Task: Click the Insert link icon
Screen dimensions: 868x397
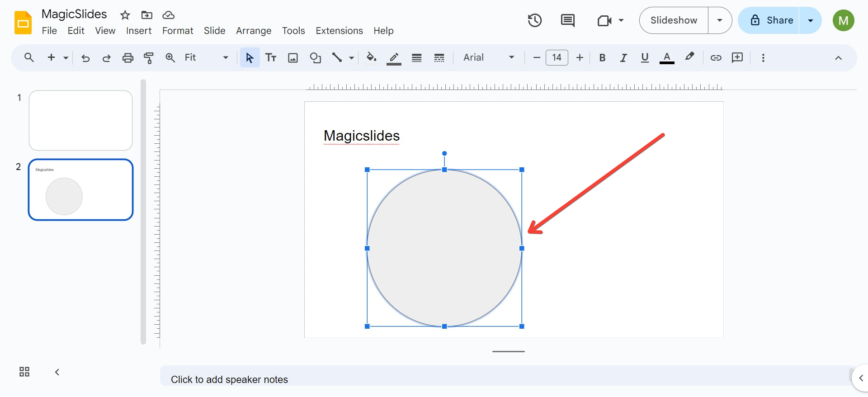Action: tap(716, 57)
